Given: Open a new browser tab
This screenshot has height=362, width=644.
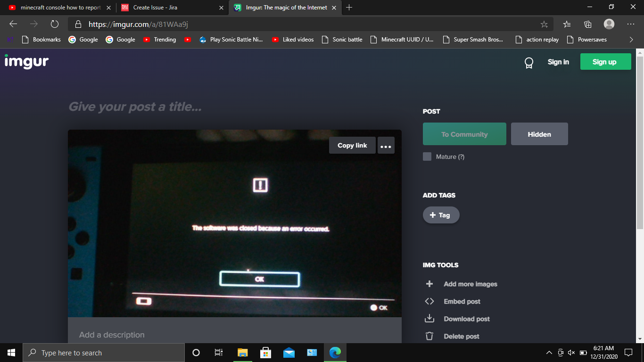Looking at the screenshot, I should [349, 8].
